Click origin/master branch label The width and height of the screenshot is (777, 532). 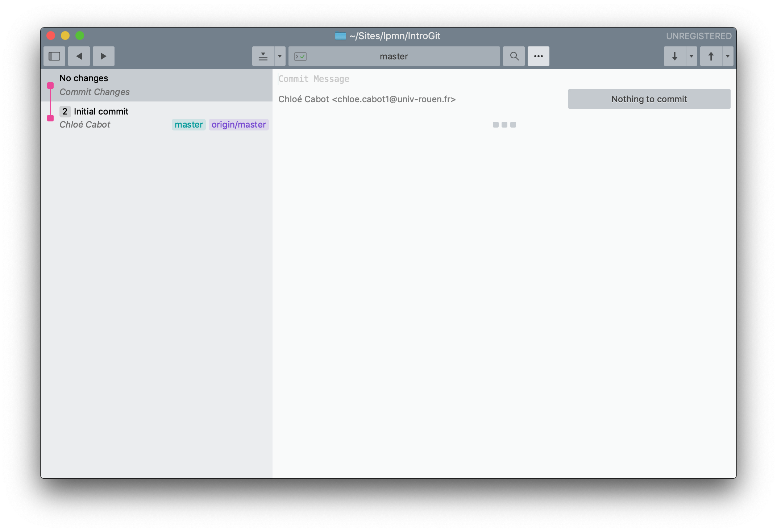(238, 124)
